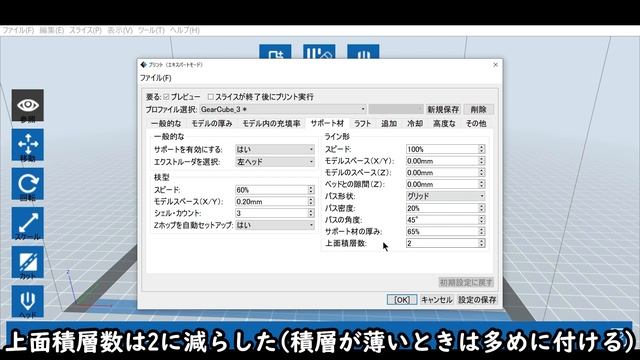Close the print dialog window
The width and height of the screenshot is (640, 360).
tap(496, 64)
